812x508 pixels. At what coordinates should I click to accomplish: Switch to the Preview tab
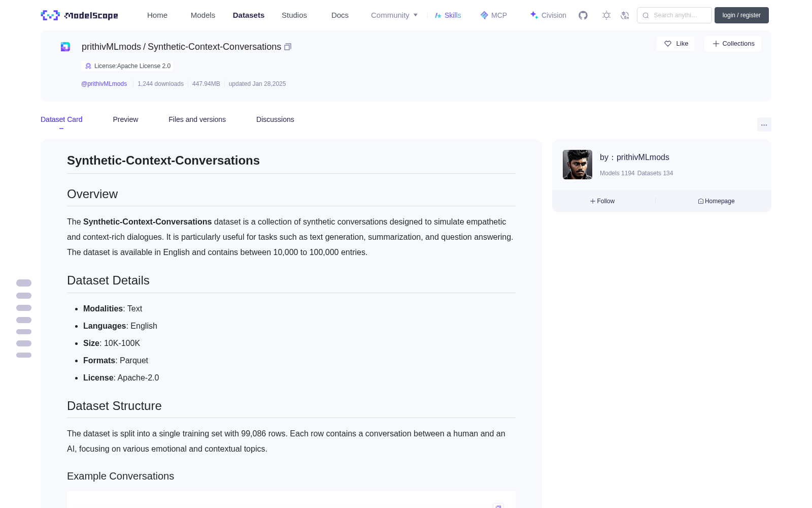(x=125, y=119)
